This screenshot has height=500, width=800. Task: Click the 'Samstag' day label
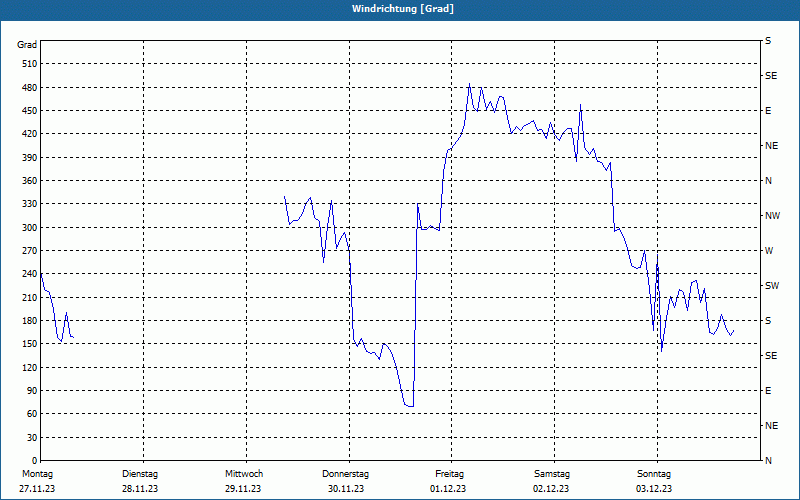click(x=552, y=474)
